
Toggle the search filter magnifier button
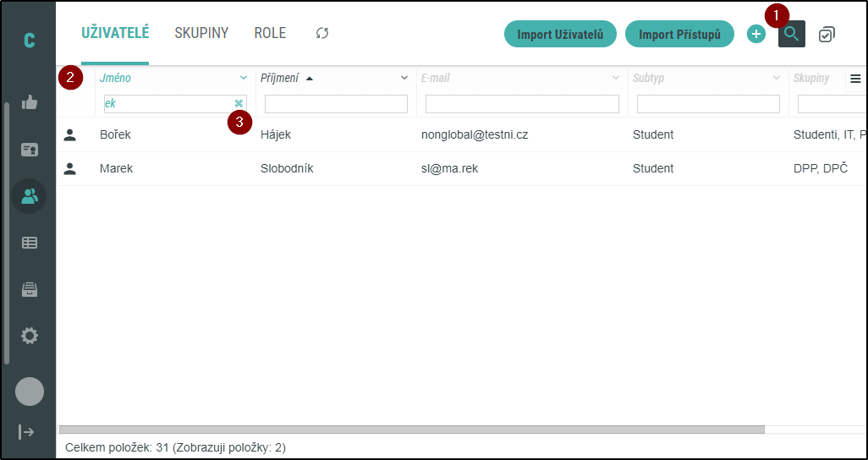[792, 35]
